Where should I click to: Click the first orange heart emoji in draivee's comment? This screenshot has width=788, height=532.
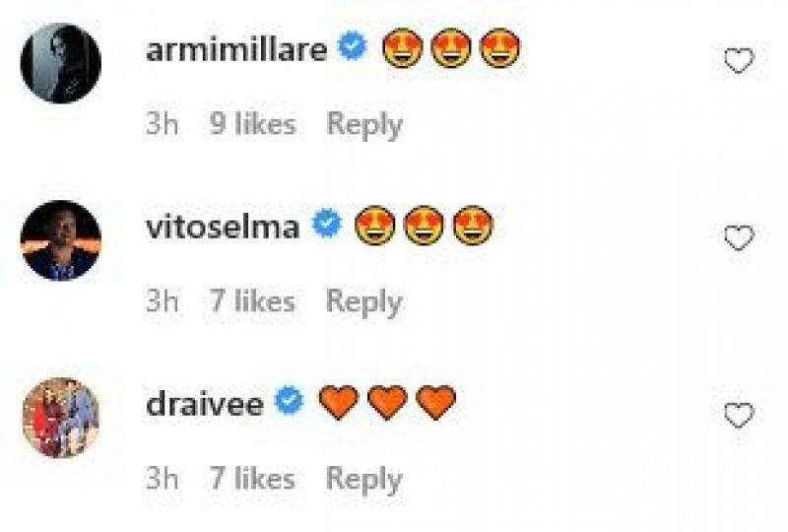[339, 402]
